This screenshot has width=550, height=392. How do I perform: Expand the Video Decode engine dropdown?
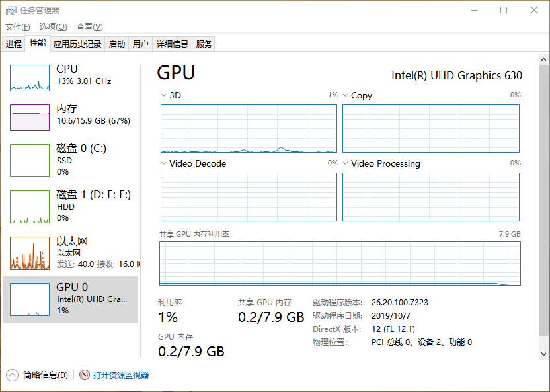[163, 163]
